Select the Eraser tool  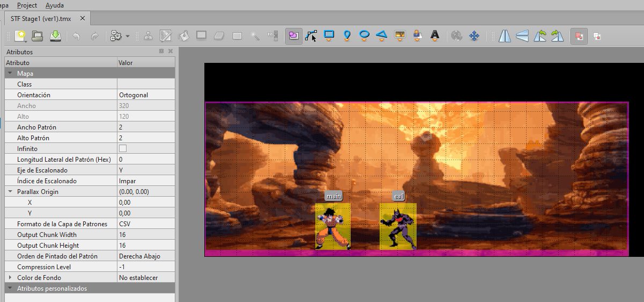pyautogui.click(x=219, y=36)
